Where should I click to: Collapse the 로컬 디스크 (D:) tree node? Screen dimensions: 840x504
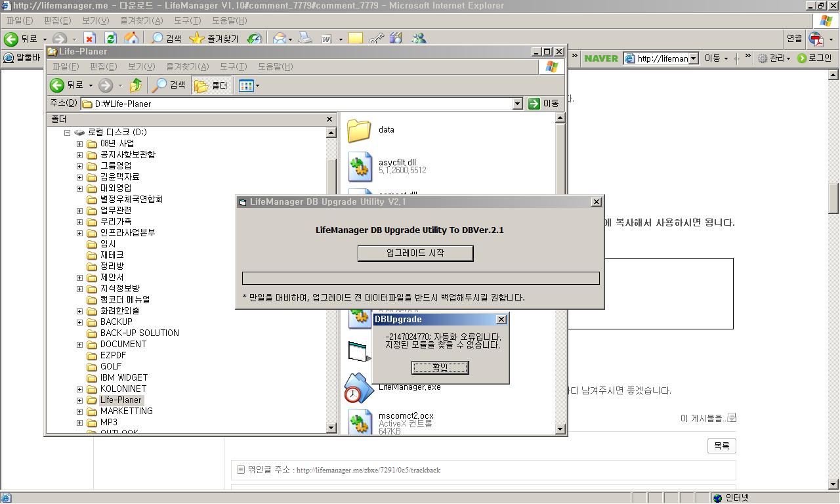[x=67, y=133]
